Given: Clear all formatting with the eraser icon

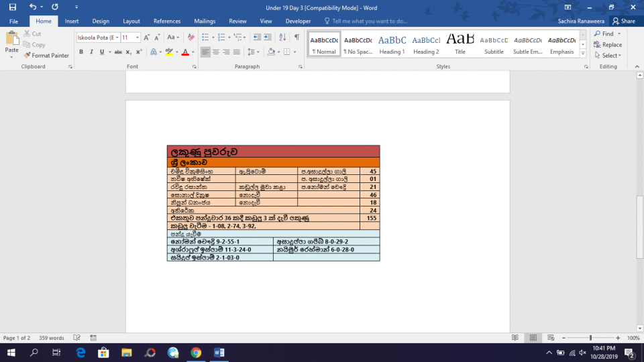Looking at the screenshot, I should (191, 38).
